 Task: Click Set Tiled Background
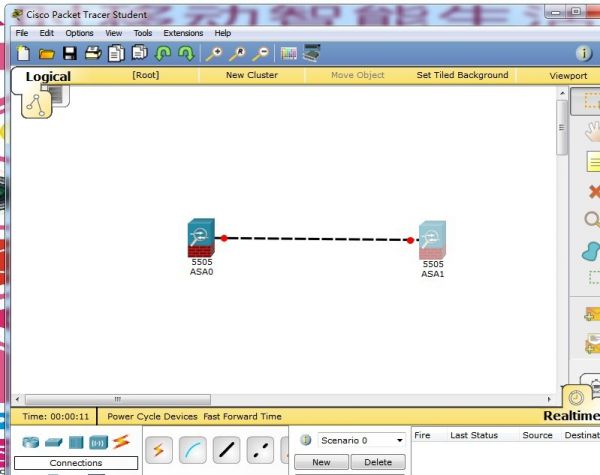click(x=462, y=75)
